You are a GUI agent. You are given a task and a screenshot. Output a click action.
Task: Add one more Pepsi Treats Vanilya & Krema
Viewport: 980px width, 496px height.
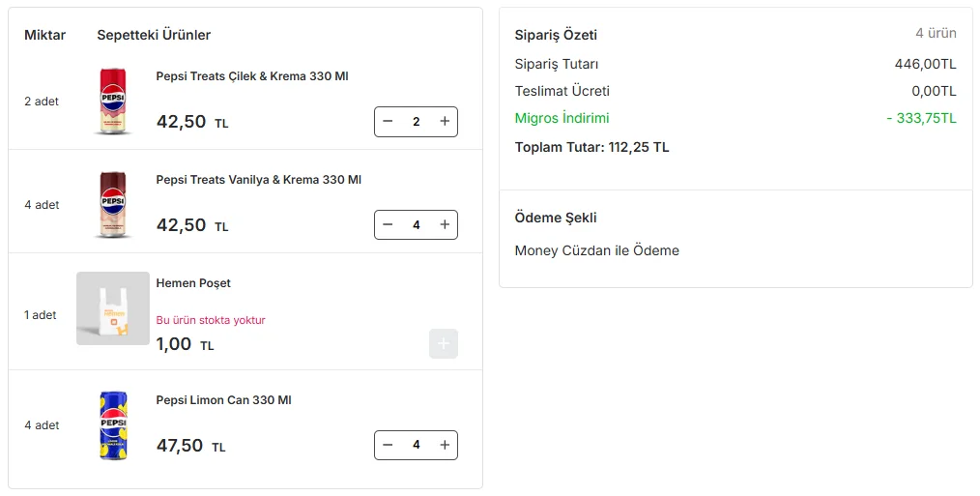pos(445,224)
